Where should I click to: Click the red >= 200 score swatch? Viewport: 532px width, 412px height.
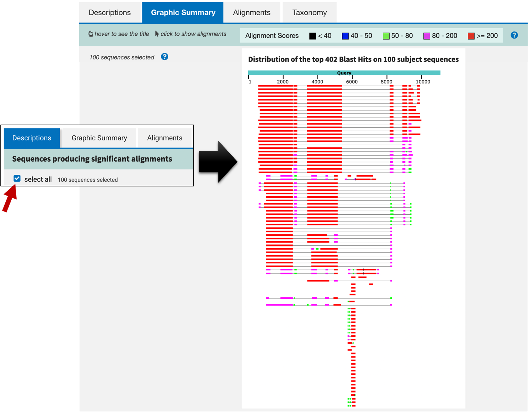click(x=471, y=36)
